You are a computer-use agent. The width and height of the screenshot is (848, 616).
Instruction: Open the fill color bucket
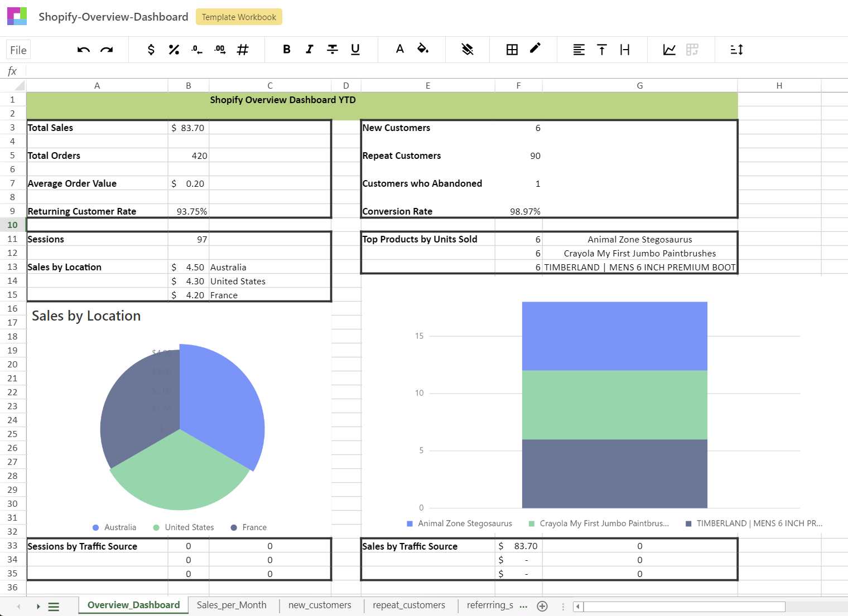pyautogui.click(x=423, y=49)
